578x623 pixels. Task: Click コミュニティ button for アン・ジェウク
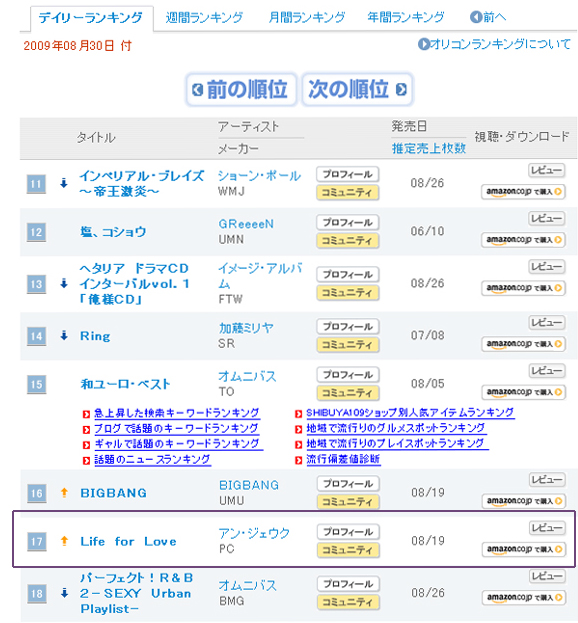[348, 550]
